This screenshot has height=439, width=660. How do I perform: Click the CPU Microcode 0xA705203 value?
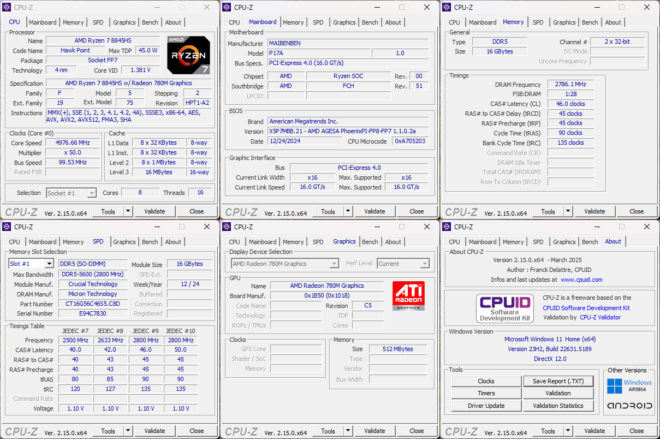[410, 141]
